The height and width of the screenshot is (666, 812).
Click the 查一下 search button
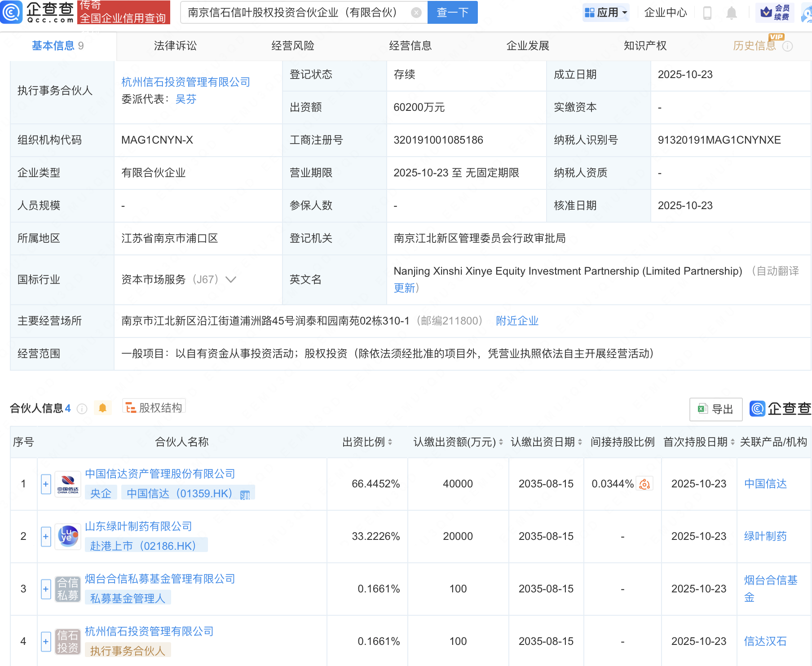(x=452, y=13)
